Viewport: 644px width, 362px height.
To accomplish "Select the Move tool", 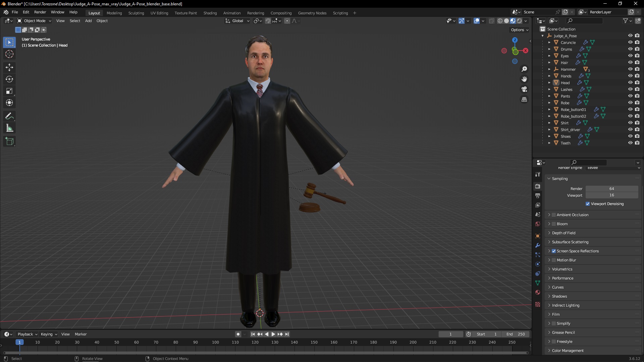I will (9, 67).
